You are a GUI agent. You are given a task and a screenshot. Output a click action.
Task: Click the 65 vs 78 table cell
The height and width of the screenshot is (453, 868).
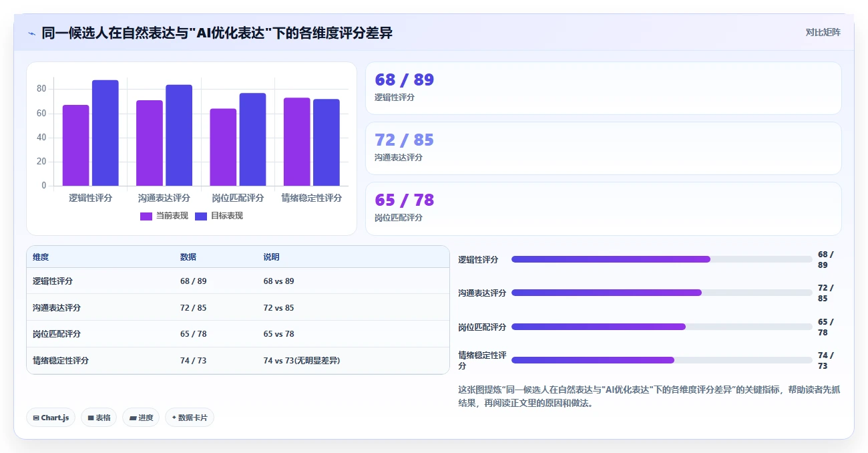(x=279, y=334)
